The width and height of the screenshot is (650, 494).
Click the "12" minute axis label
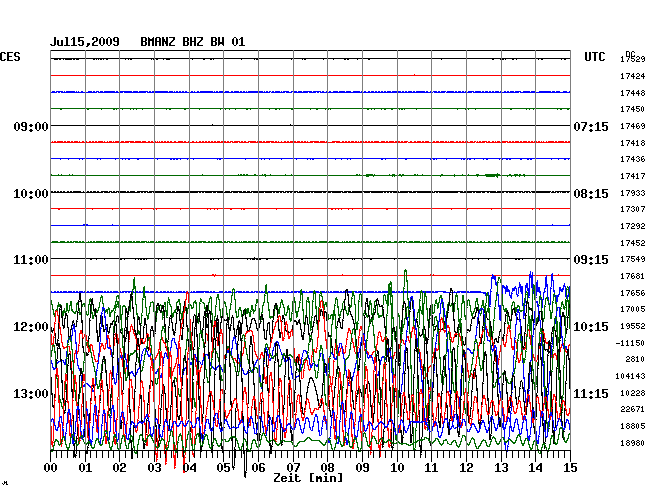[466, 468]
